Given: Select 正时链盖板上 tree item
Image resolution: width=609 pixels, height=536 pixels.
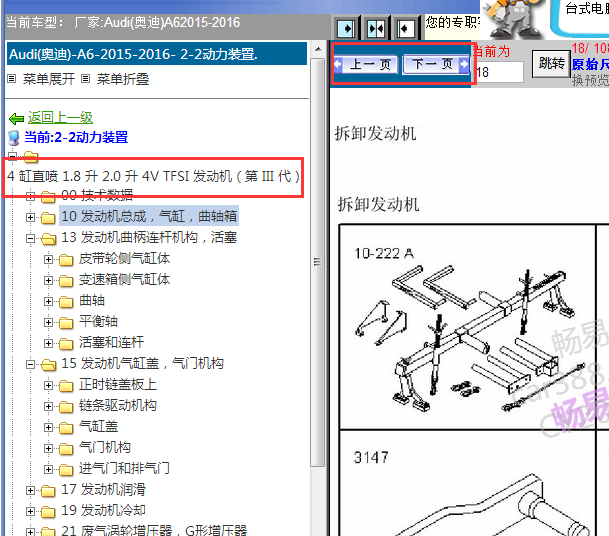Looking at the screenshot, I should [x=118, y=385].
